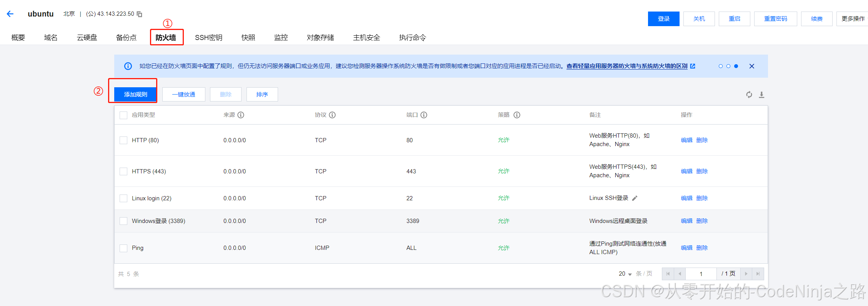This screenshot has height=306, width=868.
Task: Expand the 更多操作 menu
Action: (853, 19)
